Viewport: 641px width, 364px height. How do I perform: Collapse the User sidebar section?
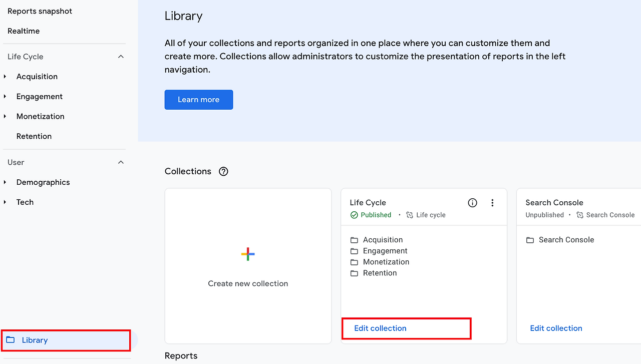(x=121, y=162)
